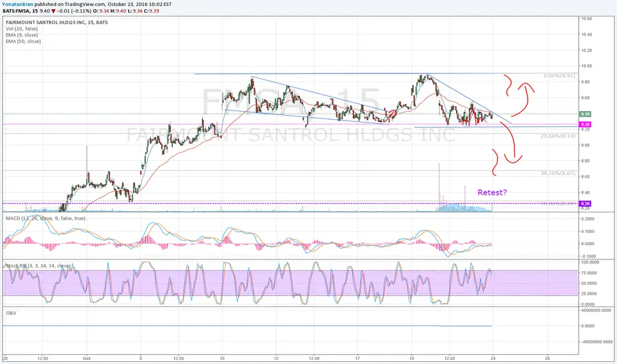Select the EMA (50, close) indicator legend
Screen dimensions: 617x364
(x=23, y=41)
